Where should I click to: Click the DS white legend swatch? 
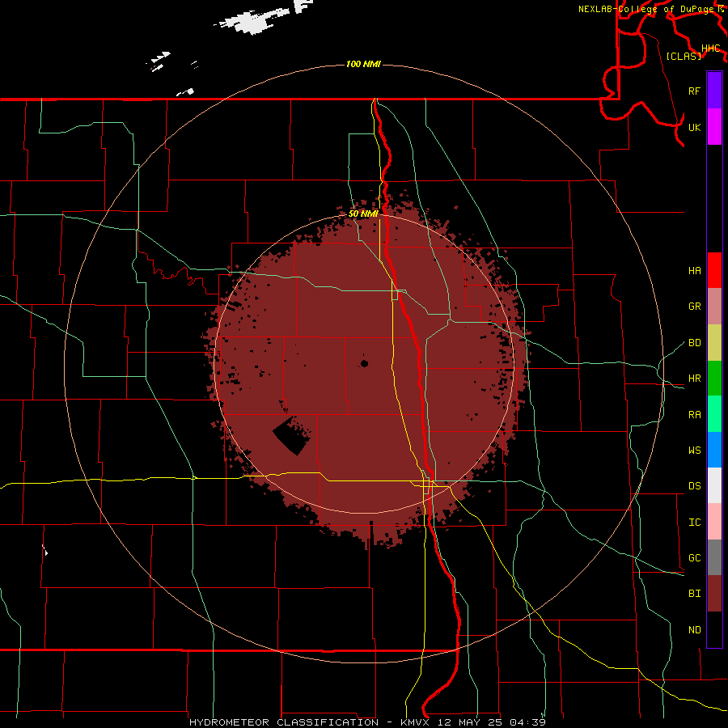[714, 485]
